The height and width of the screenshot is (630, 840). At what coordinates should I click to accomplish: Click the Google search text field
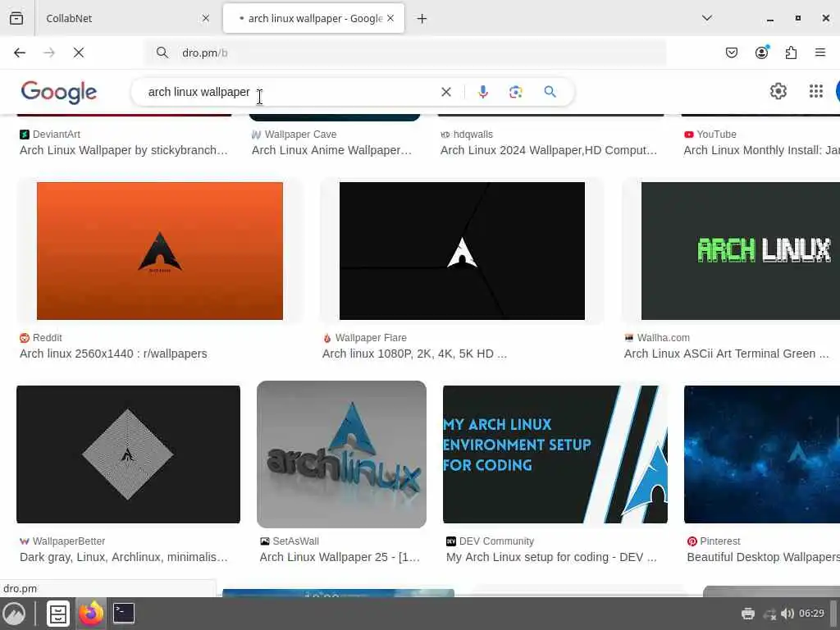tap(290, 92)
